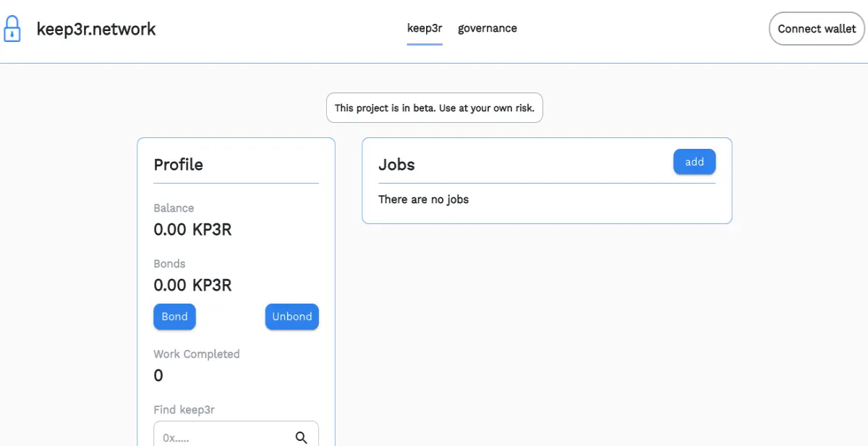Image resolution: width=868 pixels, height=446 pixels.
Task: Click the keep3r.network site title
Action: 96,29
